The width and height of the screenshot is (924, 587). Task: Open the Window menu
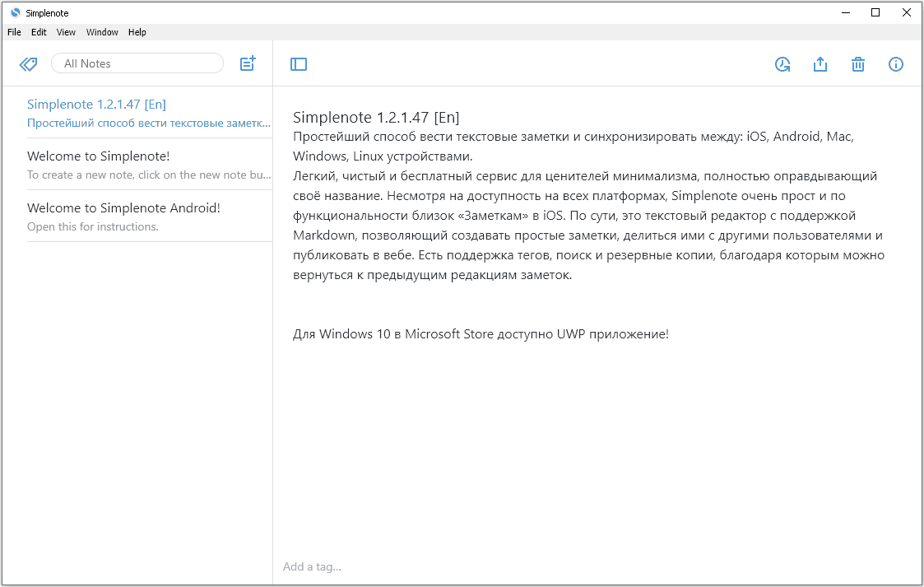click(x=102, y=32)
